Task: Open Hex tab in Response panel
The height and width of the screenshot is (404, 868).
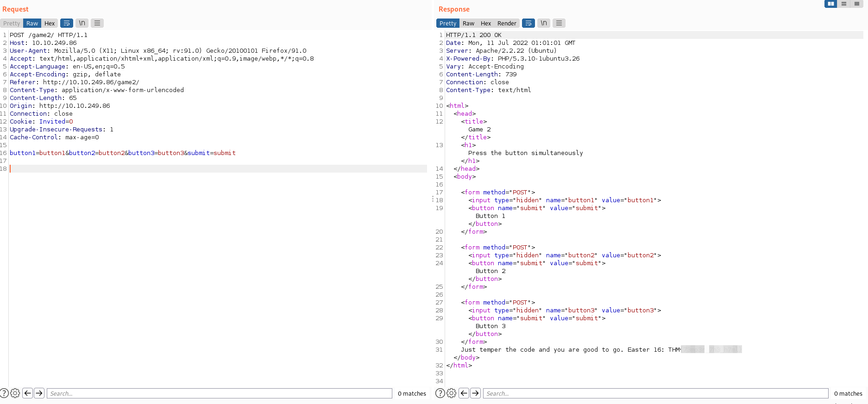Action: point(486,23)
